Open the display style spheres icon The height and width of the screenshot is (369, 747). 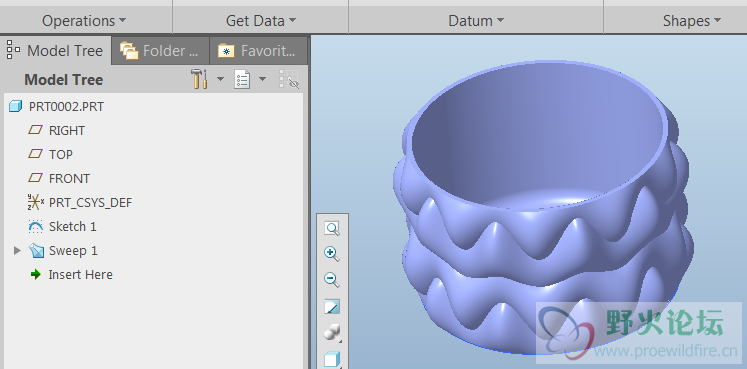click(332, 333)
